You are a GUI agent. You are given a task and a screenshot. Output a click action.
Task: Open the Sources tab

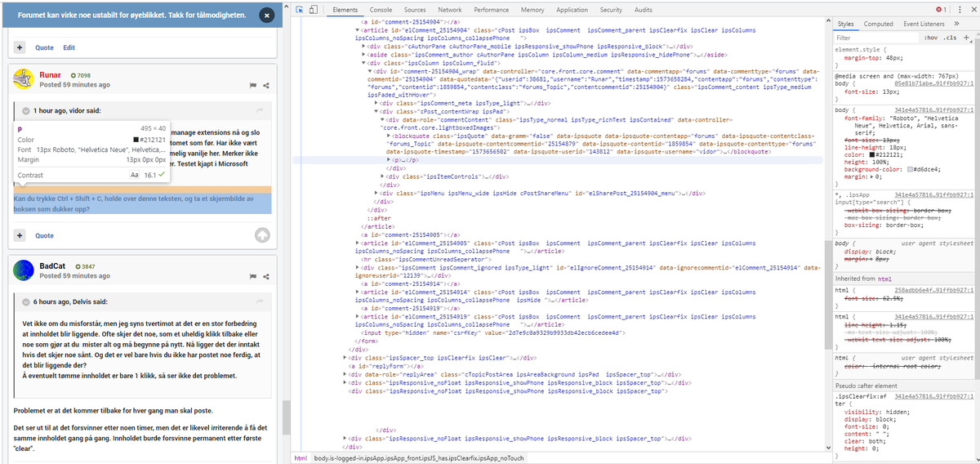416,10
